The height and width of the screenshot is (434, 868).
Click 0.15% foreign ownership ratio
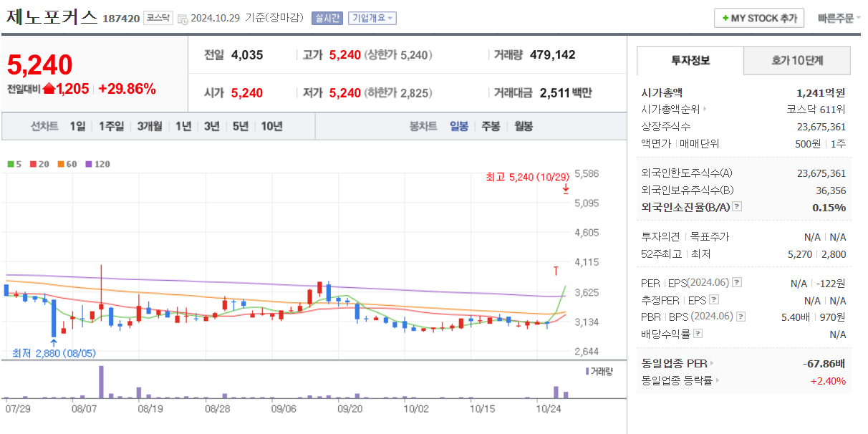point(829,207)
